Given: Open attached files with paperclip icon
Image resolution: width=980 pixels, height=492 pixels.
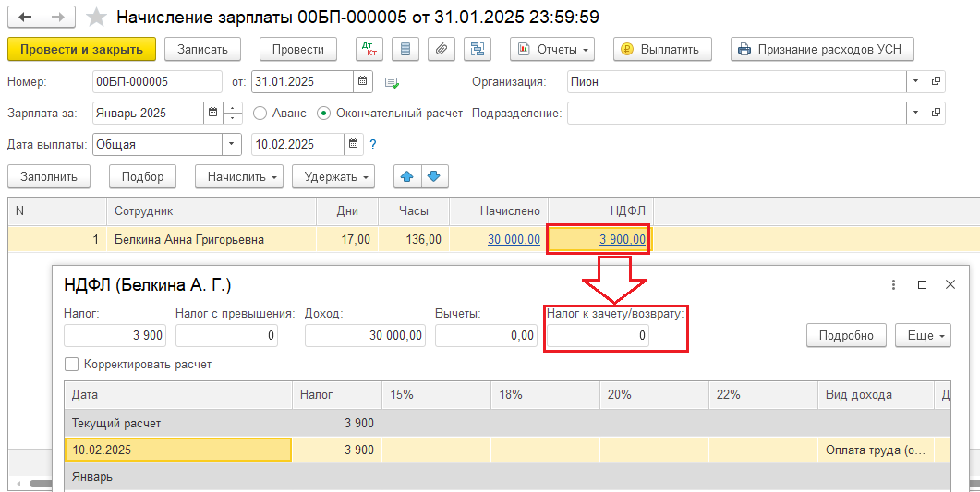Looking at the screenshot, I should point(442,49).
